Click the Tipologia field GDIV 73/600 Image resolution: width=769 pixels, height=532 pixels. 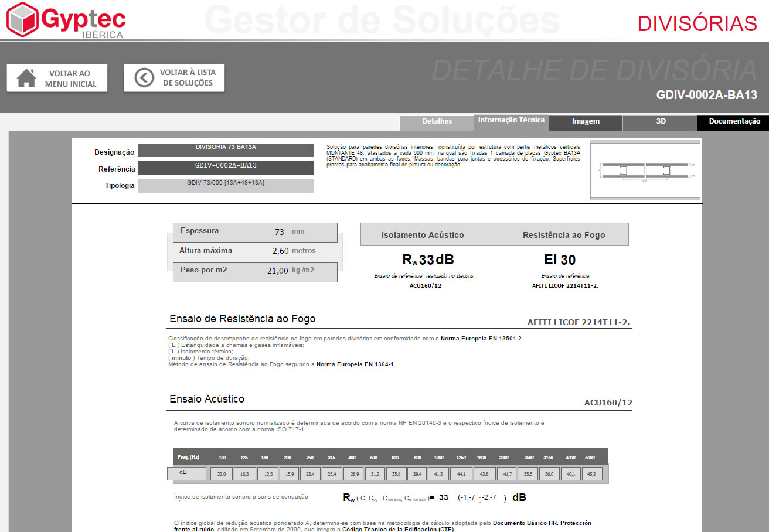(x=226, y=185)
